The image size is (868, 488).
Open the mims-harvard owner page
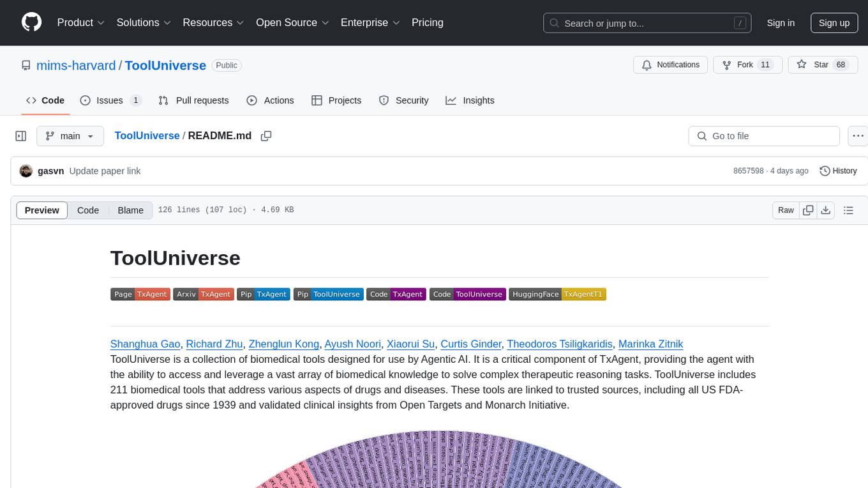click(x=76, y=65)
